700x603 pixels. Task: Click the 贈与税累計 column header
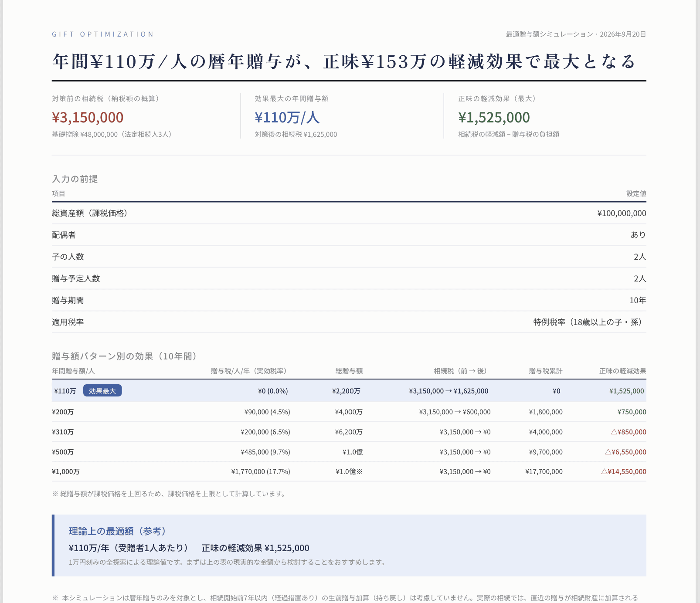(546, 371)
